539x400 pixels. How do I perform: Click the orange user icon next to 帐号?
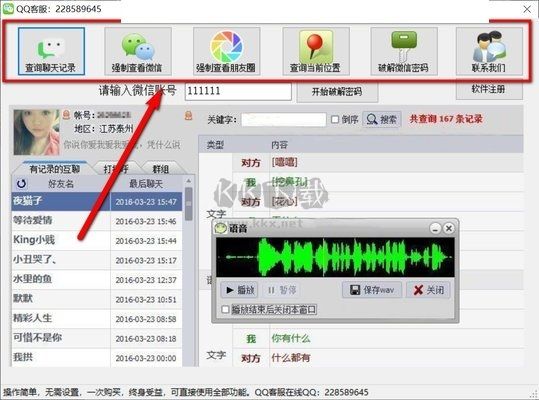click(x=66, y=114)
